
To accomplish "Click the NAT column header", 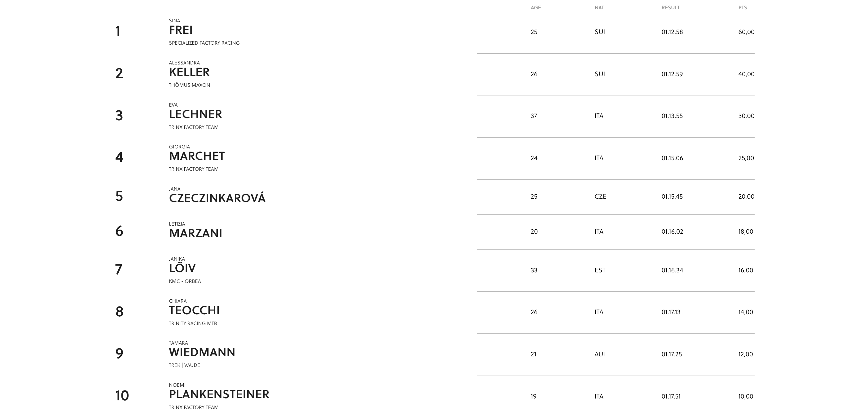I will (599, 8).
